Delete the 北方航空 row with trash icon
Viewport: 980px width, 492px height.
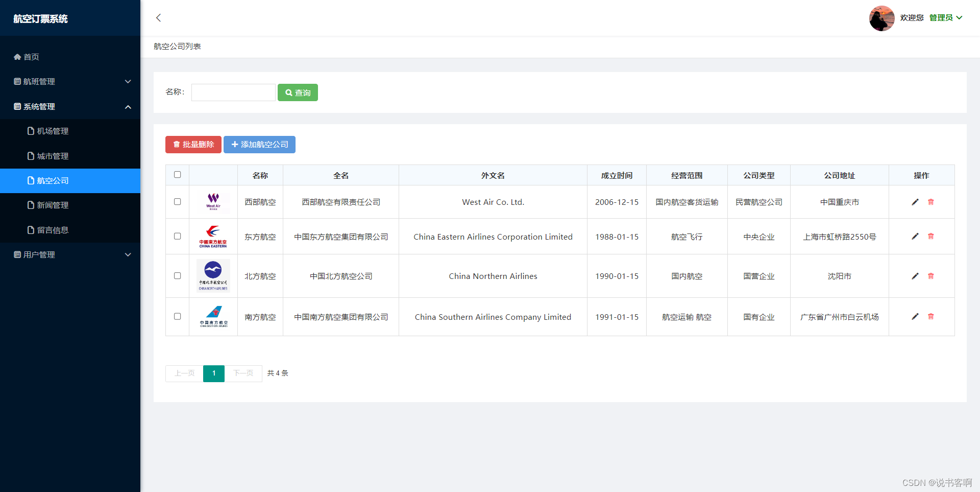tap(930, 276)
